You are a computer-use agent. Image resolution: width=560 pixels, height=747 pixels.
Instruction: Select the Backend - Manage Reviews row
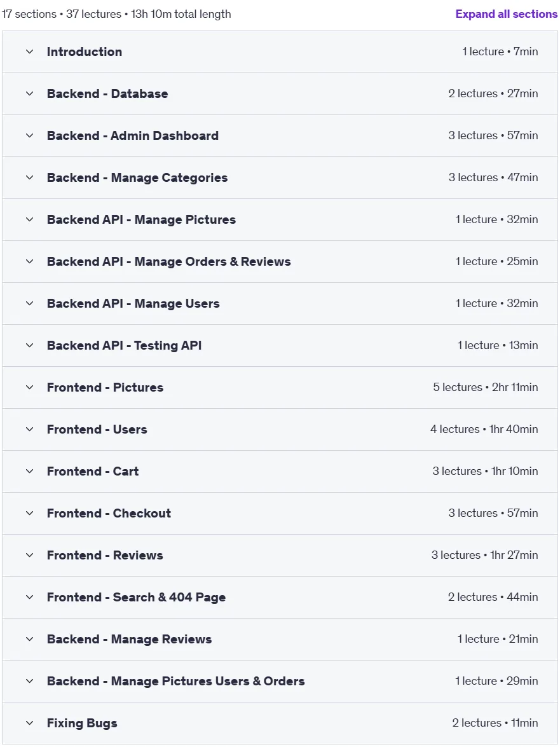[x=280, y=639]
